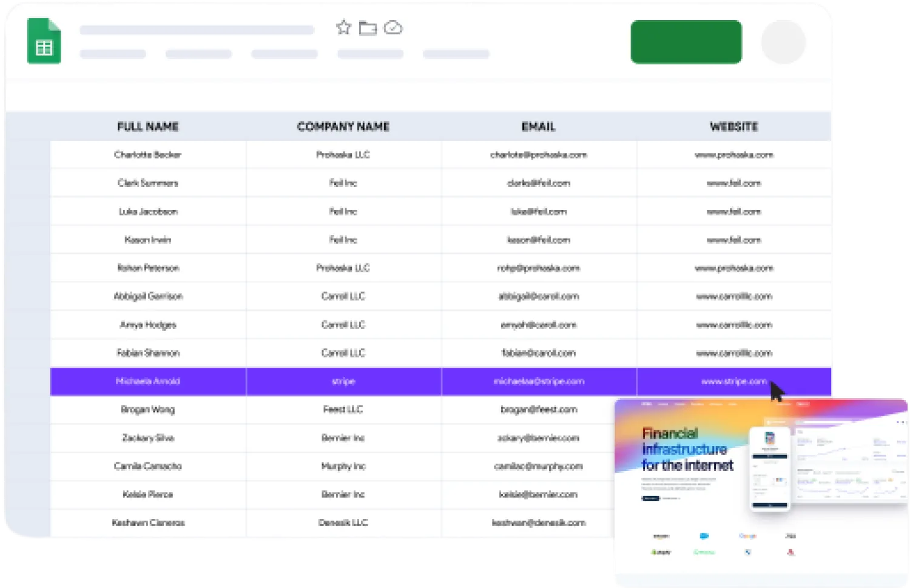
Task: Select the cell reading Brogan Wong
Action: click(x=148, y=410)
